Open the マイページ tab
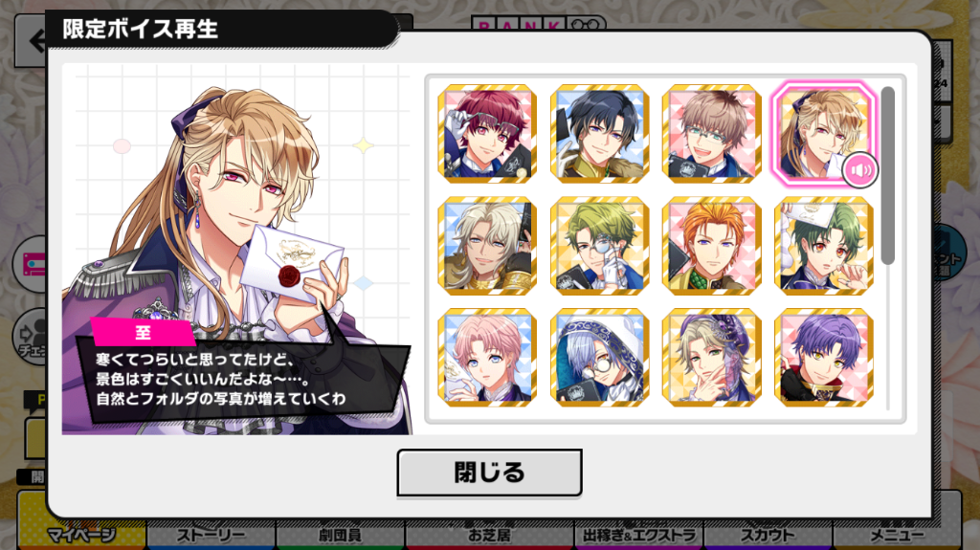Screen dimensions: 980x550 (81, 536)
